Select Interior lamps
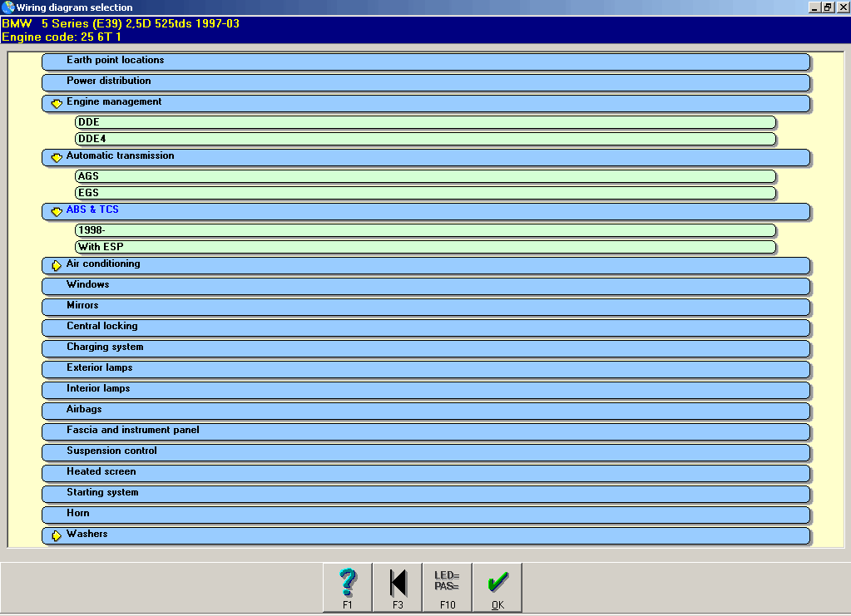 pyautogui.click(x=426, y=390)
